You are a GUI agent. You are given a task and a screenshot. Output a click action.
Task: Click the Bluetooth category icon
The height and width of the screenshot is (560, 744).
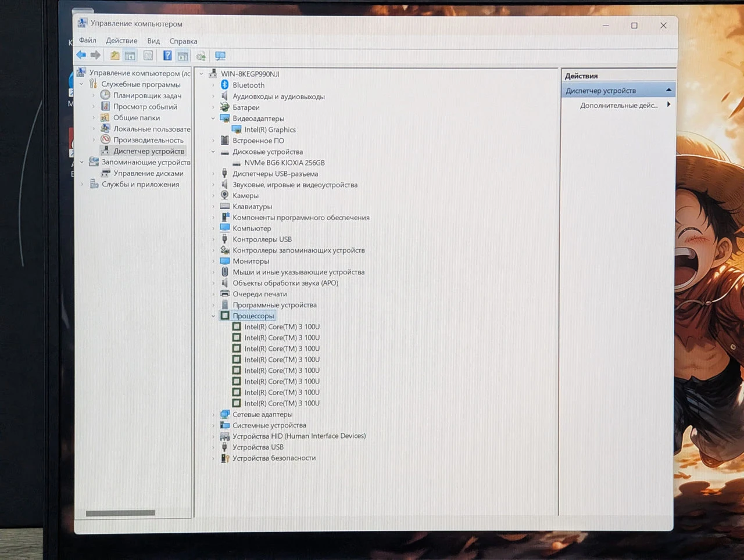(225, 85)
